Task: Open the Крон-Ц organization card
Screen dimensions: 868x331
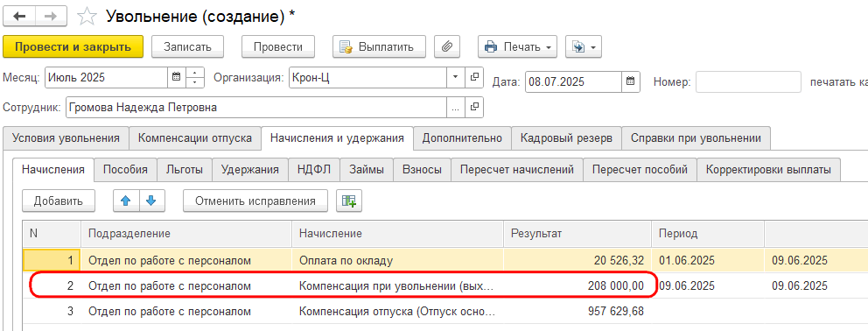Action: pyautogui.click(x=474, y=77)
